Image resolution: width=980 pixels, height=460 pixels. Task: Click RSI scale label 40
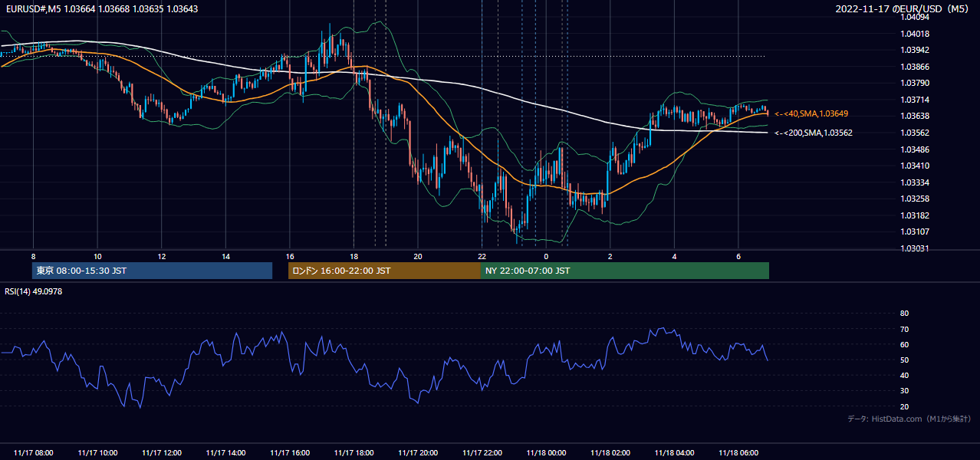(904, 375)
